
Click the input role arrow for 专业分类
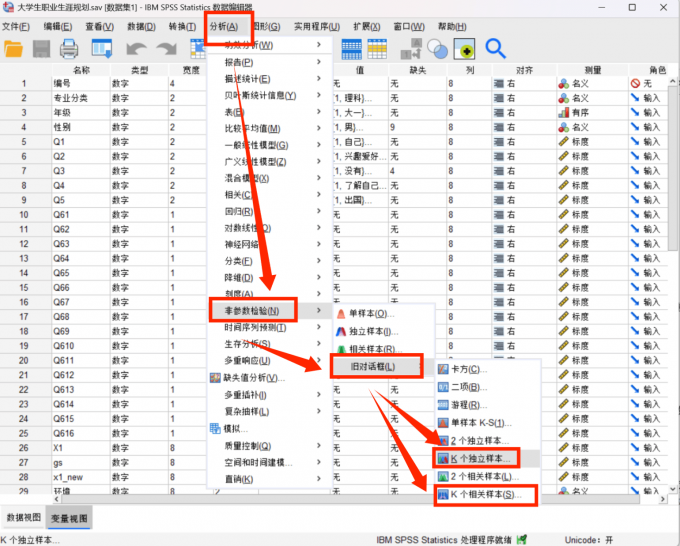click(635, 98)
